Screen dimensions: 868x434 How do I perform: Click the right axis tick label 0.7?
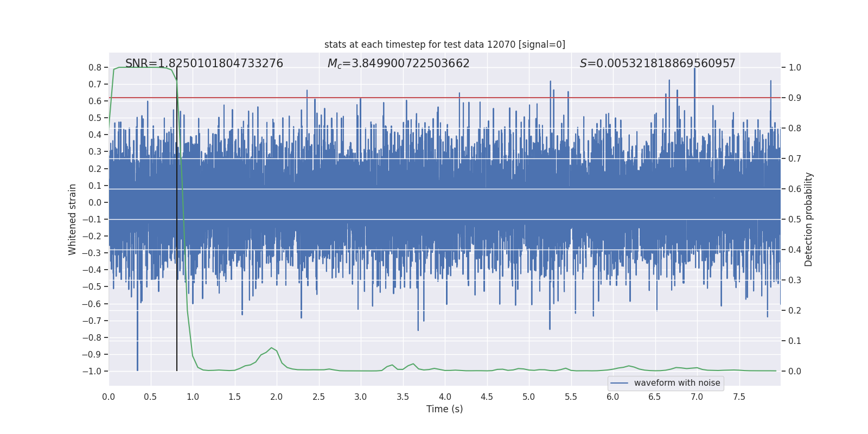point(795,158)
